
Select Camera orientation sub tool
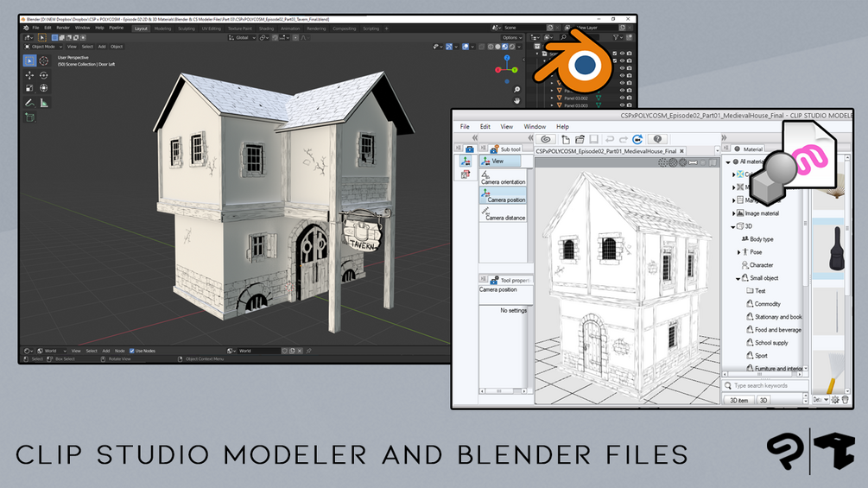click(x=503, y=178)
